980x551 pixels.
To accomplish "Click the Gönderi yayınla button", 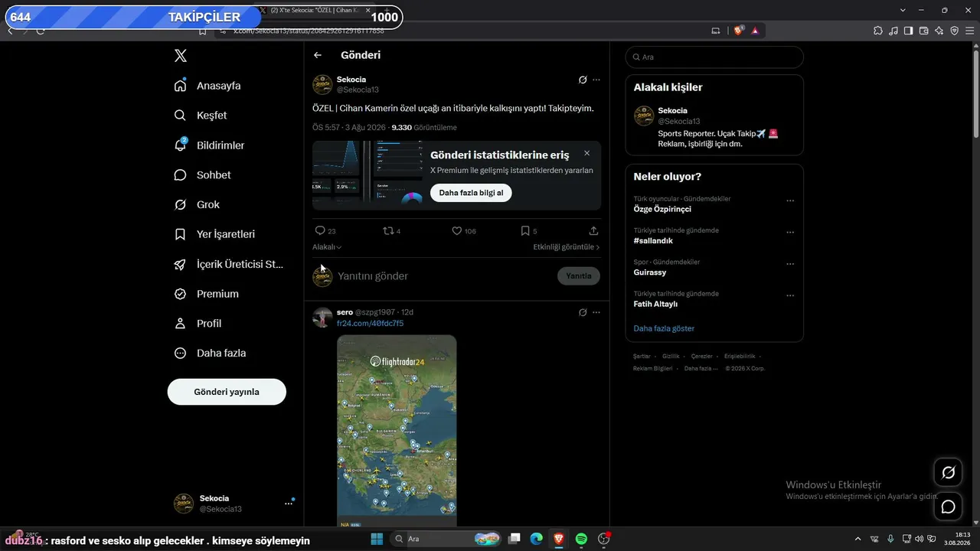I will click(227, 392).
